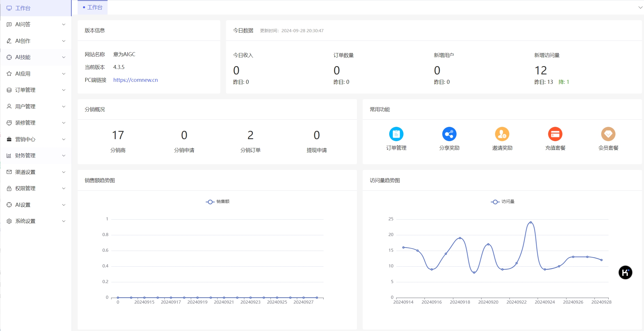The image size is (644, 331).
Task: Click the 分享奖励 share icon
Action: [x=449, y=134]
